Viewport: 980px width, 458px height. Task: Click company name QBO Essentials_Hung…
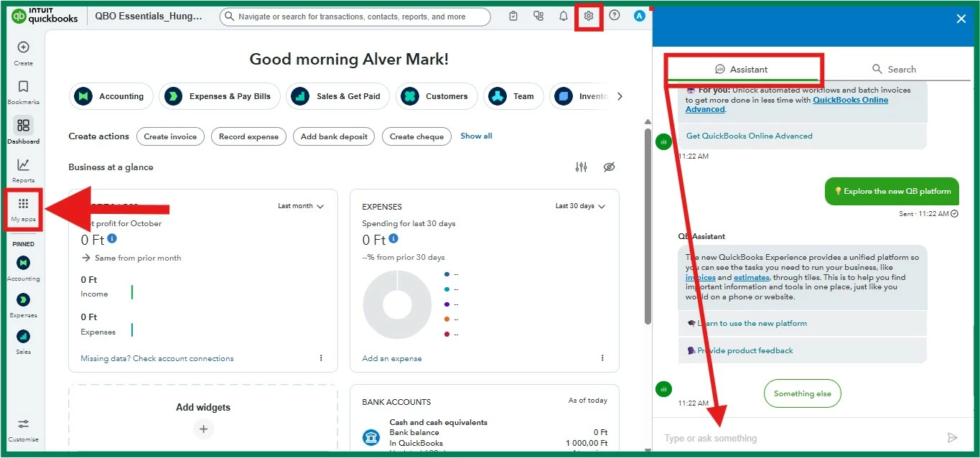coord(149,17)
